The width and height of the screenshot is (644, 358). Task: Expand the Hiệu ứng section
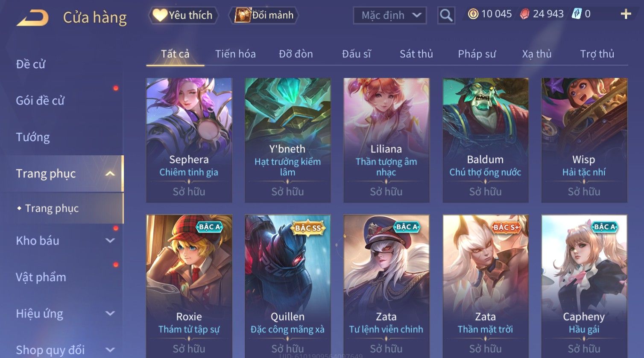point(110,314)
